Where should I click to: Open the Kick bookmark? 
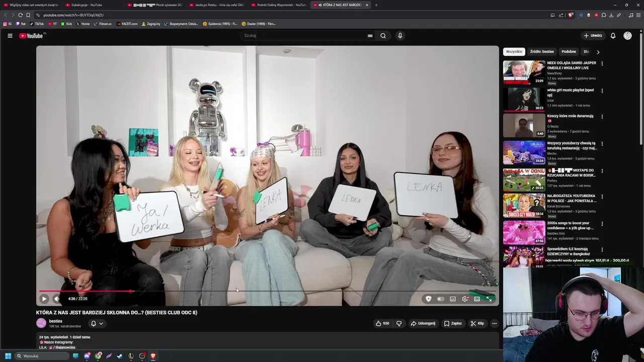point(66,24)
